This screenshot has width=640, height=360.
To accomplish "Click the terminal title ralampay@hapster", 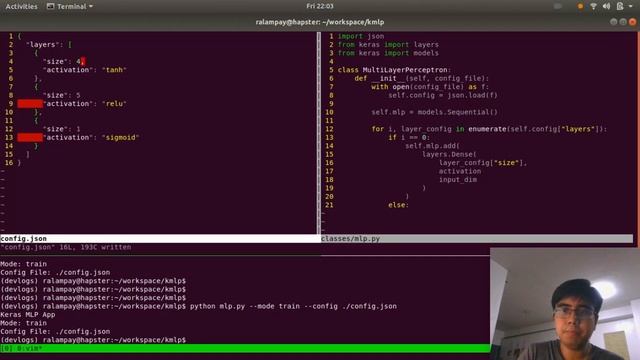I will 320,22.
